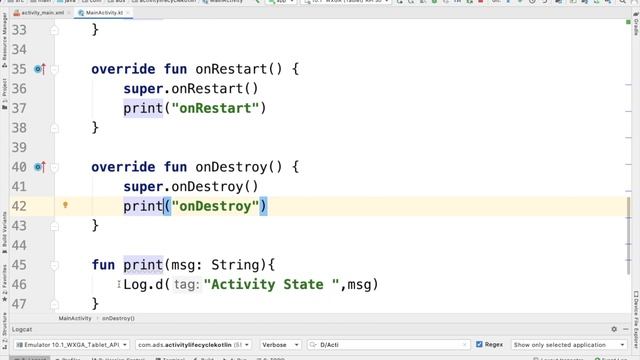Click the "Activity State " string literal
Viewport: 640px width, 360px height.
pyautogui.click(x=271, y=284)
